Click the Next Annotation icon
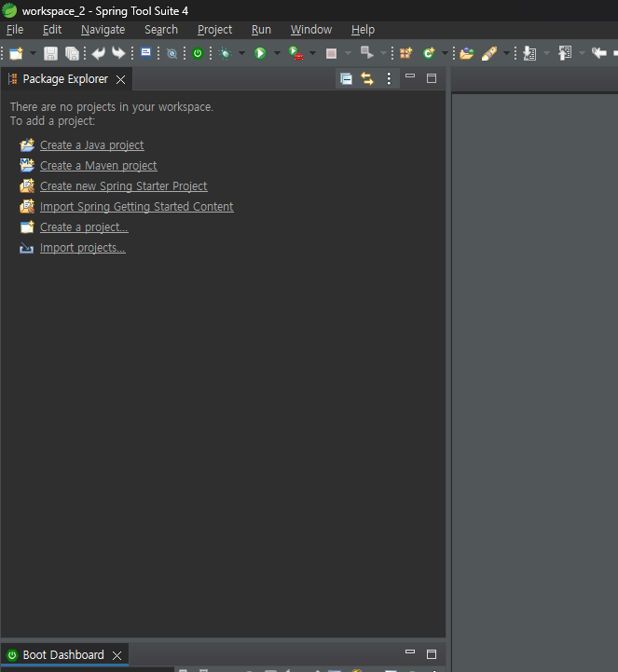This screenshot has width=618, height=672. click(530, 53)
